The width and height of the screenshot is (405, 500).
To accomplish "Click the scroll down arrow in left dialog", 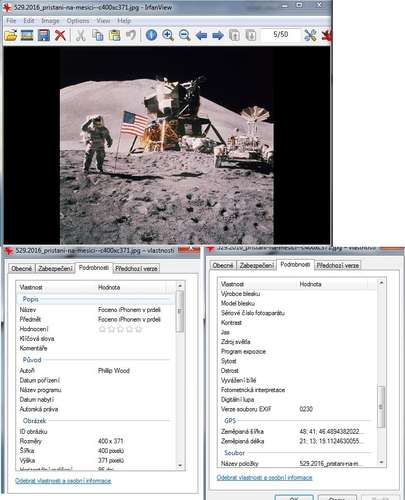I will [180, 465].
